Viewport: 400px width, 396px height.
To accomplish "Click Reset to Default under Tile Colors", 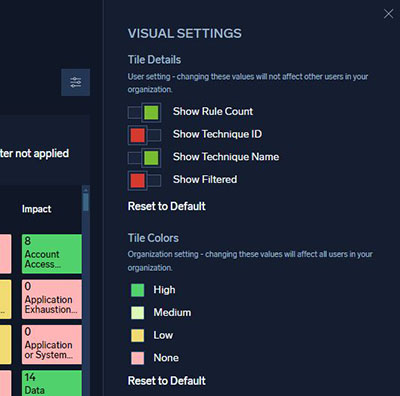I will tap(167, 381).
